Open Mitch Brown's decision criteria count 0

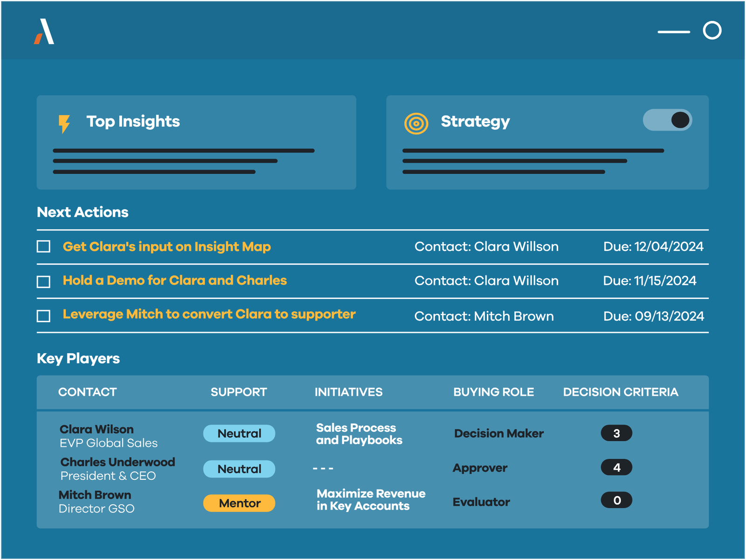point(616,500)
